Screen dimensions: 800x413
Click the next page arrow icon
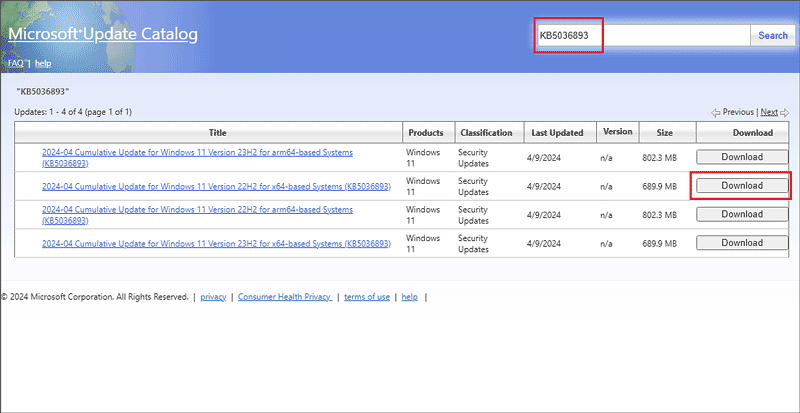coord(785,112)
